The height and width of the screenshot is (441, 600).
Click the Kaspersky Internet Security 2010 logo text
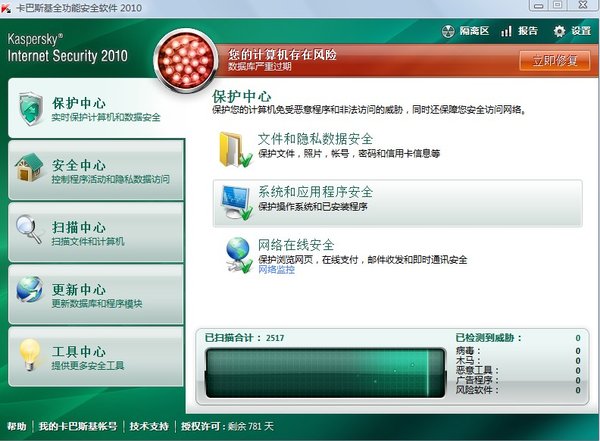coord(67,48)
